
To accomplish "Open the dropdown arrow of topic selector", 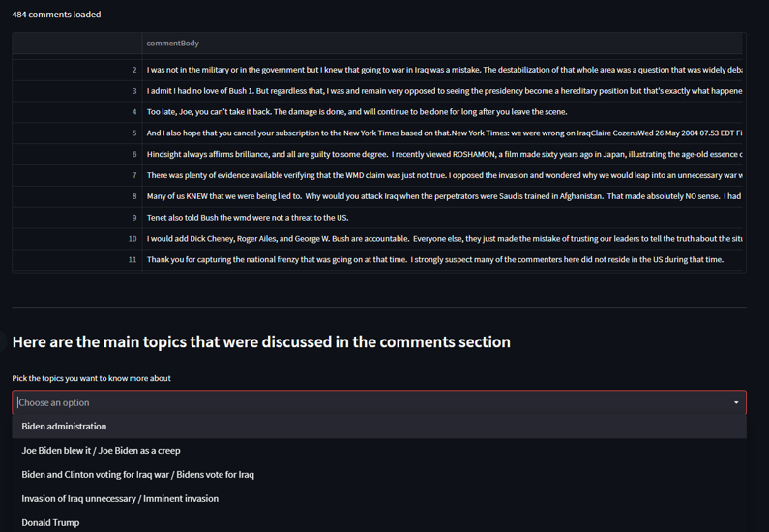I will pyautogui.click(x=736, y=402).
